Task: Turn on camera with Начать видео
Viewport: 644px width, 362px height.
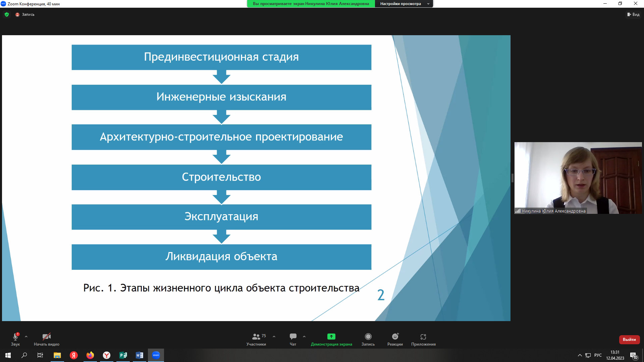Action: pos(47,339)
